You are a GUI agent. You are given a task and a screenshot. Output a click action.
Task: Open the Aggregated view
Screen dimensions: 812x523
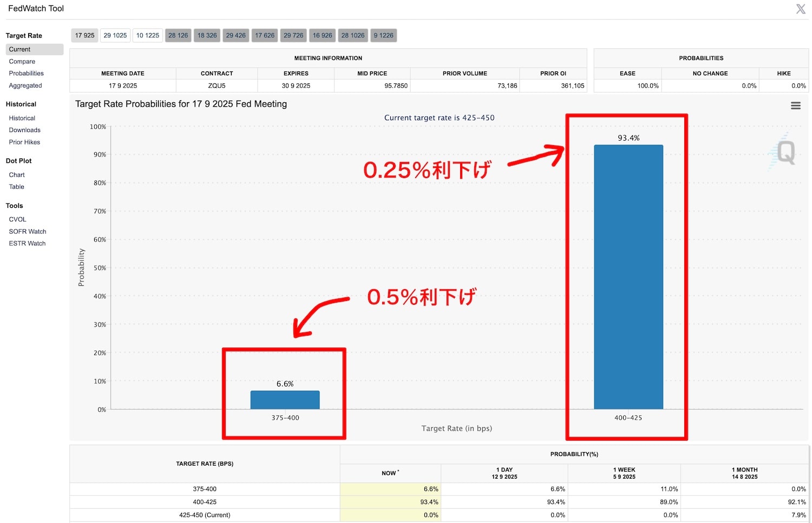click(25, 86)
